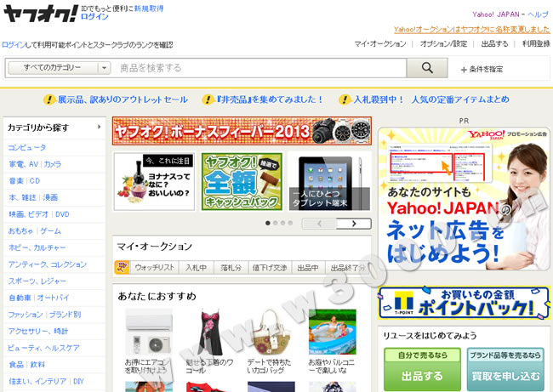Select ゲーム category
Image resolution: width=553 pixels, height=392 pixels.
[50, 231]
